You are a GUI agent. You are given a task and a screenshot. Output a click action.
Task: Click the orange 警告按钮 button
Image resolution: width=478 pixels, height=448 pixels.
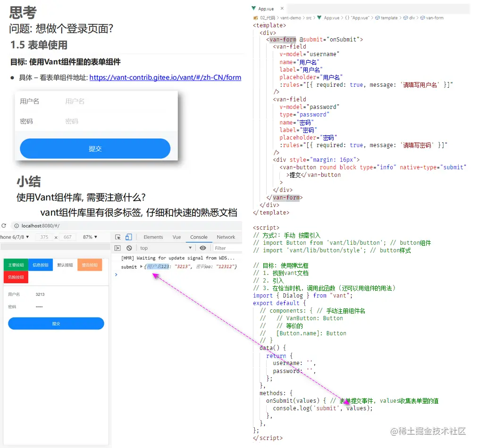click(90, 265)
